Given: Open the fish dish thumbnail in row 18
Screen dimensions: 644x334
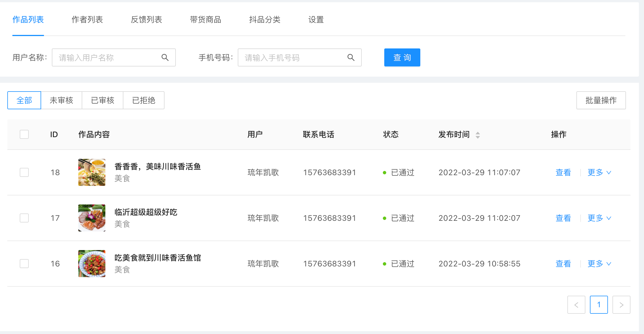Looking at the screenshot, I should [x=92, y=172].
